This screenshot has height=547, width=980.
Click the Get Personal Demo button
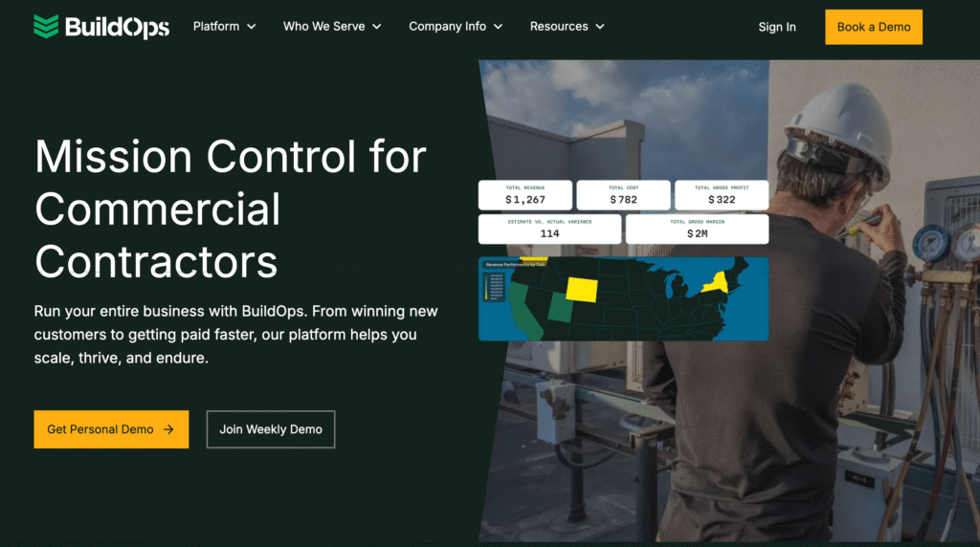click(x=111, y=429)
